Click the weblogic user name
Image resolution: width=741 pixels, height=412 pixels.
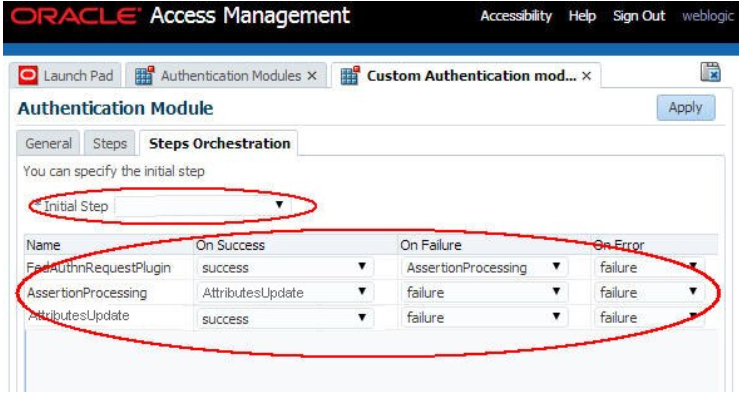(x=706, y=17)
